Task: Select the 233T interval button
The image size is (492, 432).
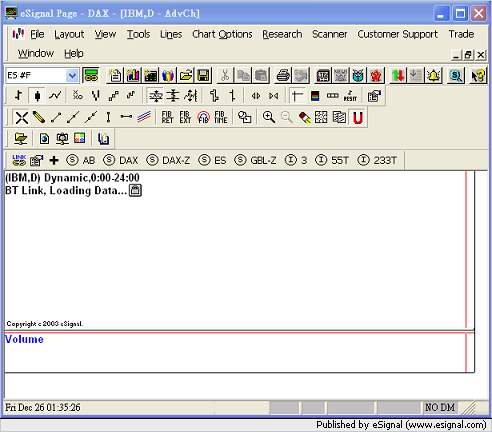Action: (377, 160)
